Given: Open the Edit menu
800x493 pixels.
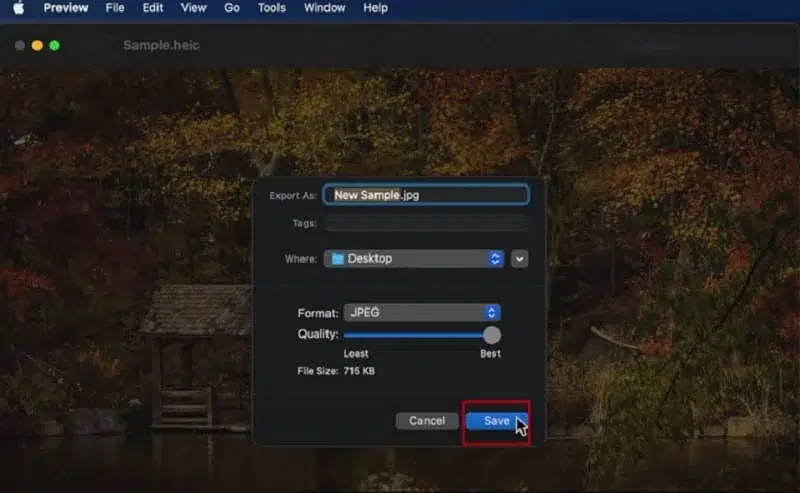Looking at the screenshot, I should (x=153, y=8).
